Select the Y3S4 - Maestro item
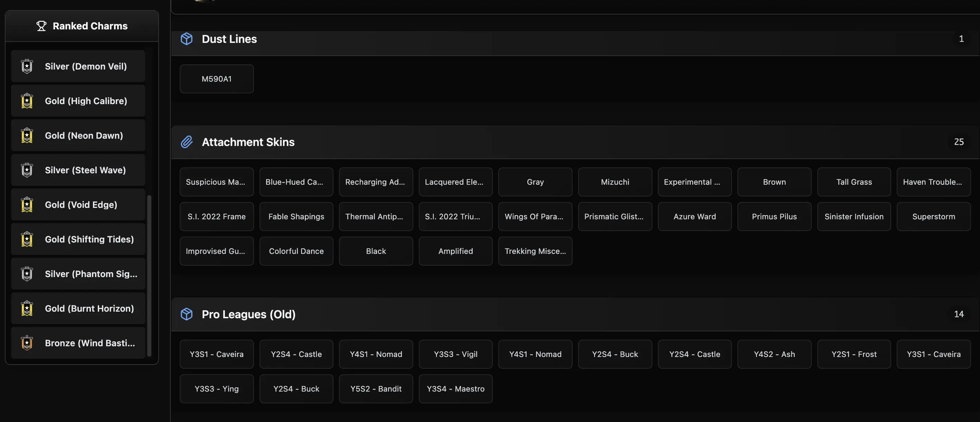The height and width of the screenshot is (422, 980). pos(455,389)
